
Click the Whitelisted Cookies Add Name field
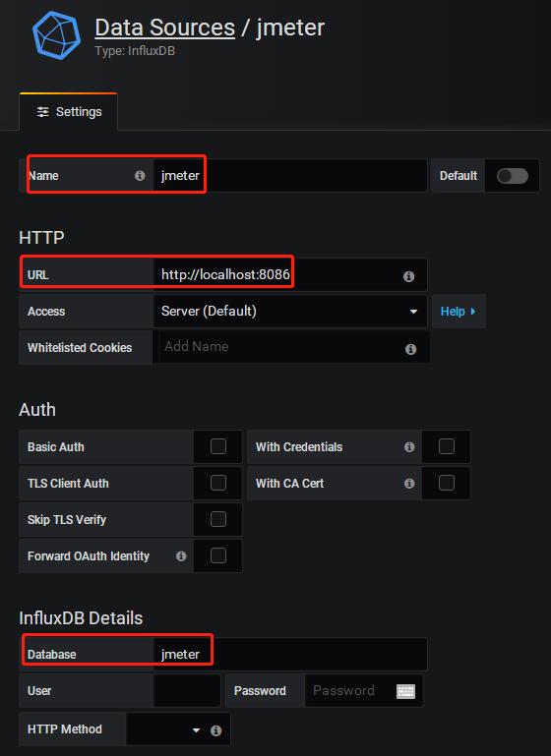(291, 347)
